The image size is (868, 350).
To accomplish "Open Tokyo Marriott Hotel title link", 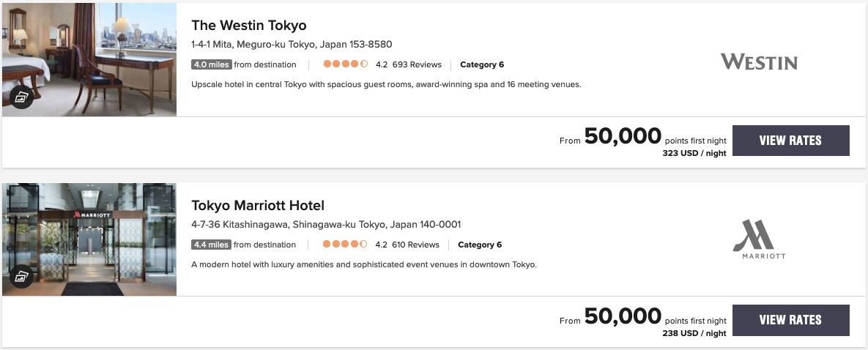I will 258,205.
